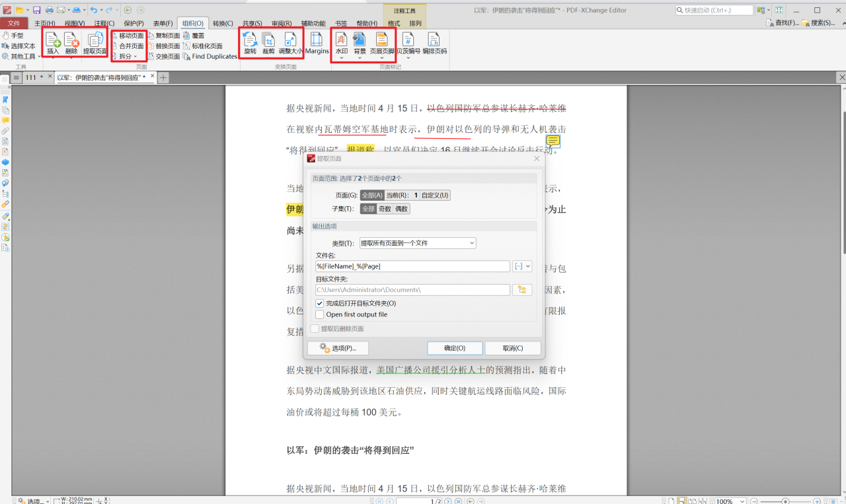Select the Rotate (旋转) pages tool

tap(250, 43)
